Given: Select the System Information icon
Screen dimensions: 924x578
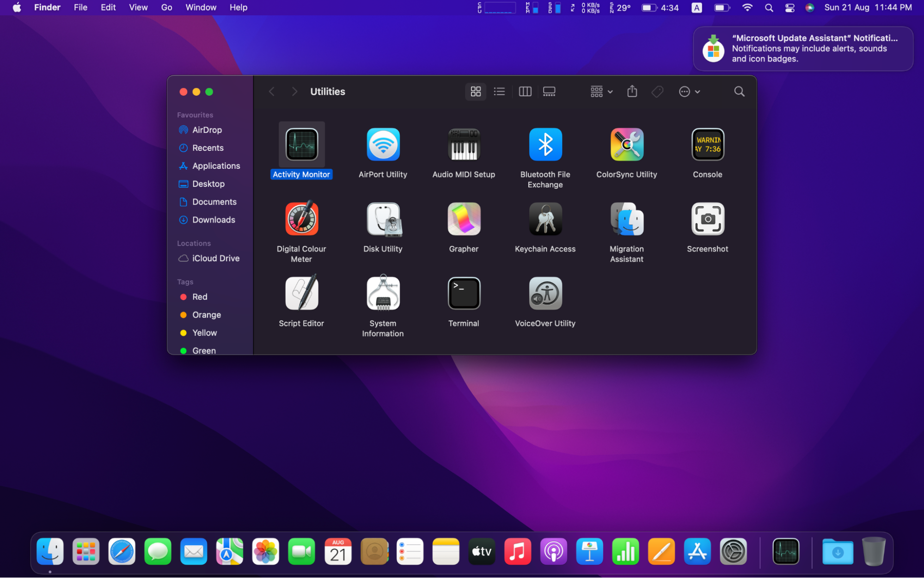Looking at the screenshot, I should point(383,292).
